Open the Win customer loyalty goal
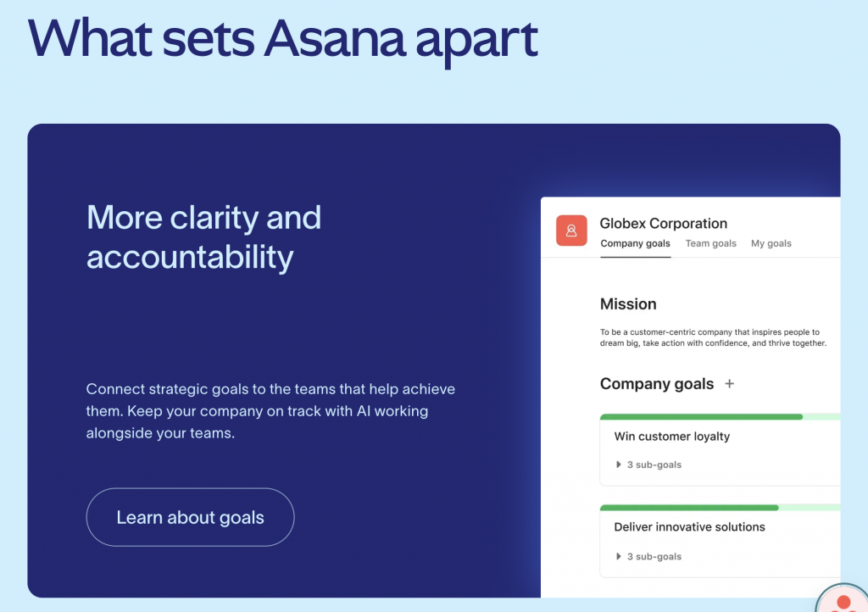The height and width of the screenshot is (612, 868). [671, 436]
